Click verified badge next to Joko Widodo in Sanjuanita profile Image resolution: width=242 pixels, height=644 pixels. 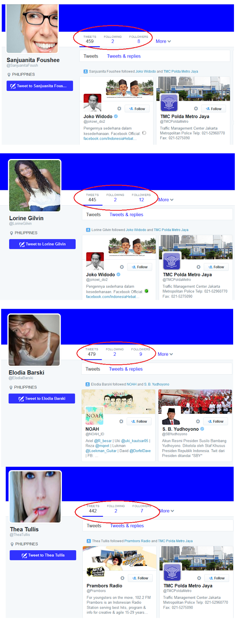point(116,116)
